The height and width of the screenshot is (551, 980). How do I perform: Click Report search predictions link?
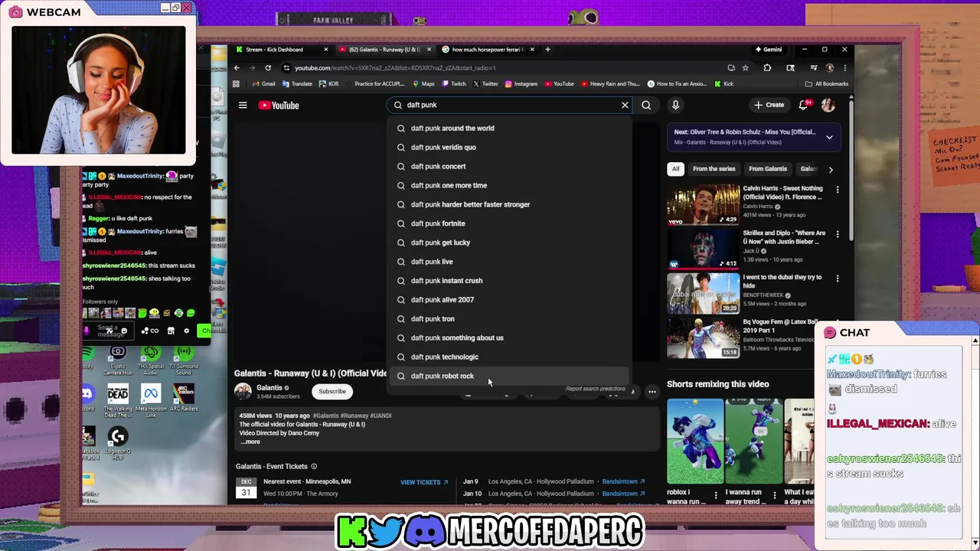tap(596, 389)
